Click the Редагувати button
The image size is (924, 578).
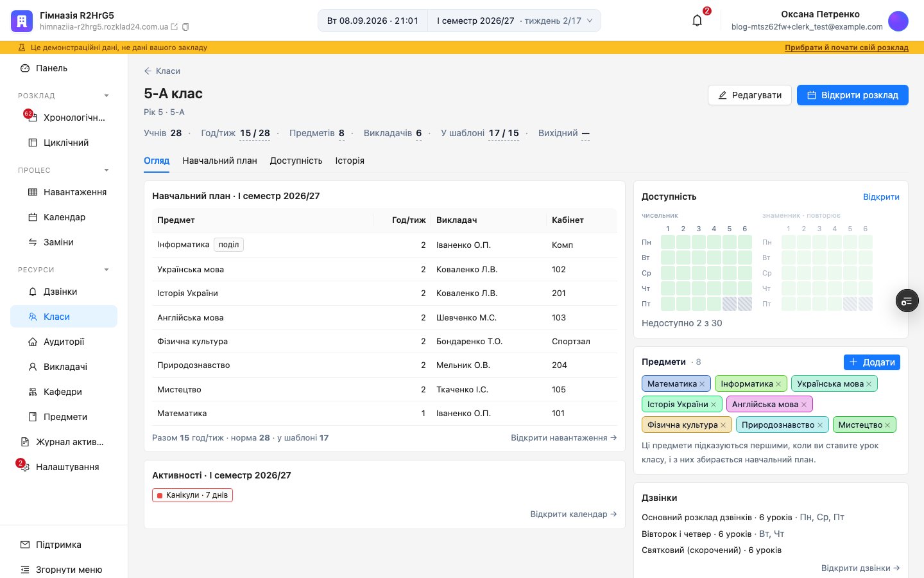tap(749, 95)
